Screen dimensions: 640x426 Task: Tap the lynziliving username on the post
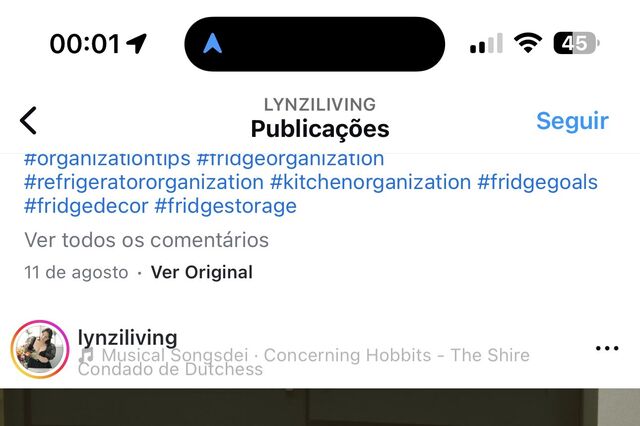pos(128,337)
